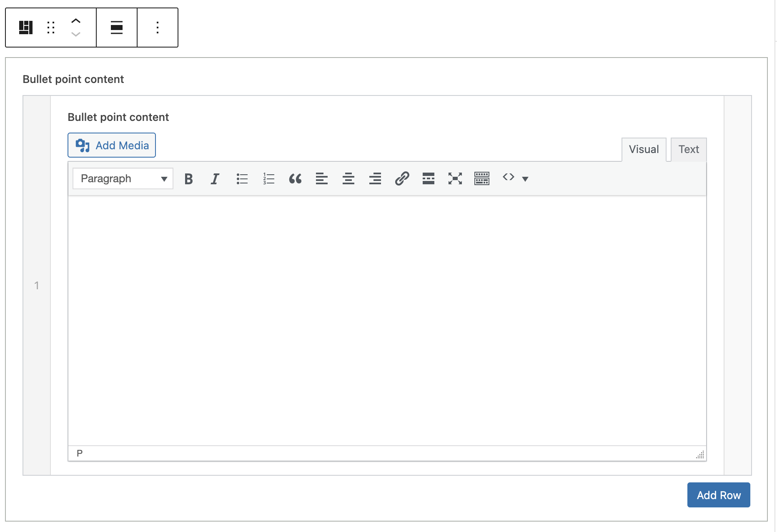Insert a bulleted list
Image resolution: width=777 pixels, height=532 pixels.
(242, 179)
